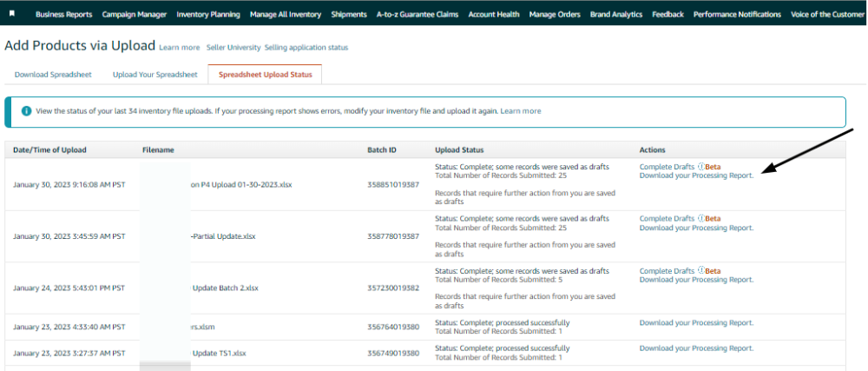Click Complete Drafts for batch 358851019387

667,166
